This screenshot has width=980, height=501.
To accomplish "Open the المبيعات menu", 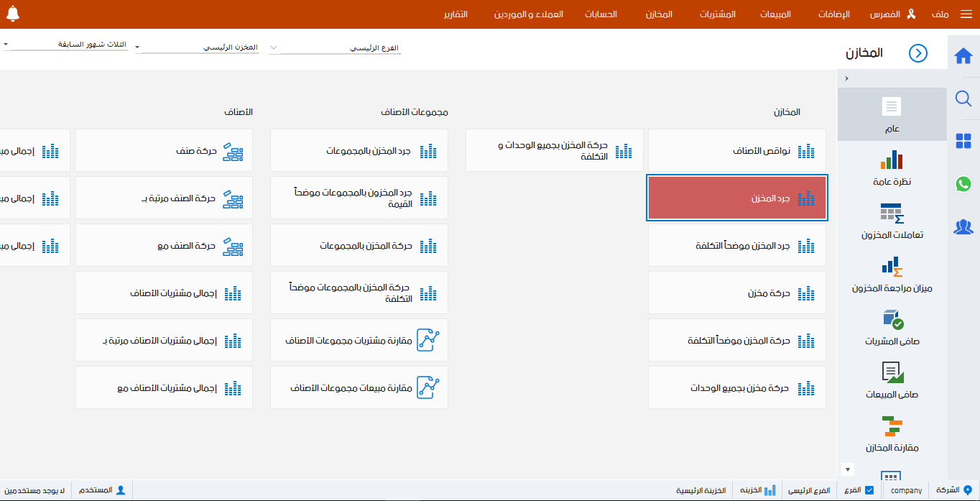I will (776, 14).
